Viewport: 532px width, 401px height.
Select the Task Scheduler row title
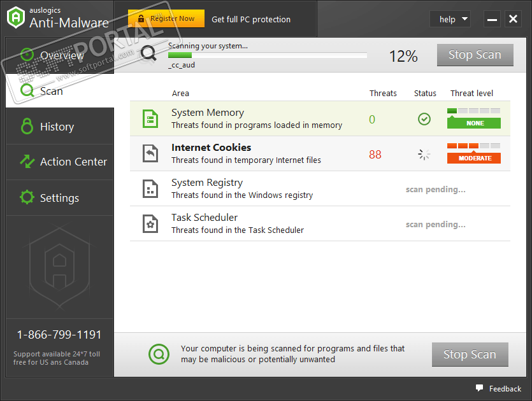click(205, 218)
